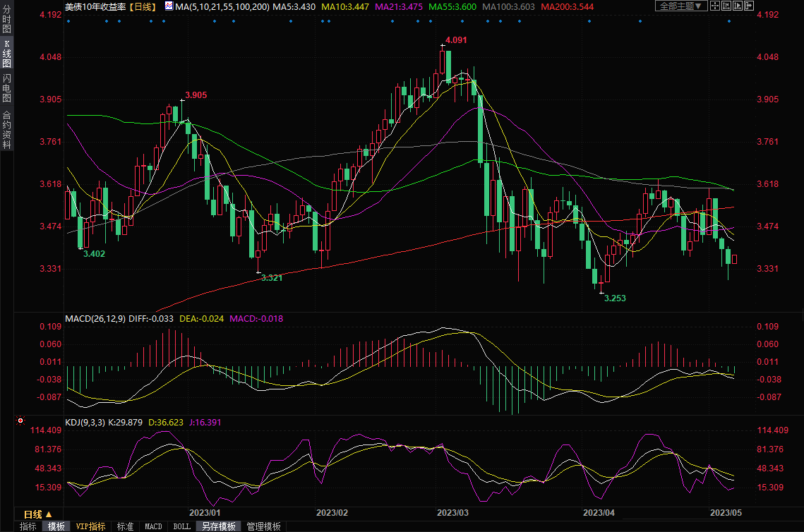Click the red sun icon beside KDJ panel
The image size is (804, 532).
coord(20,421)
